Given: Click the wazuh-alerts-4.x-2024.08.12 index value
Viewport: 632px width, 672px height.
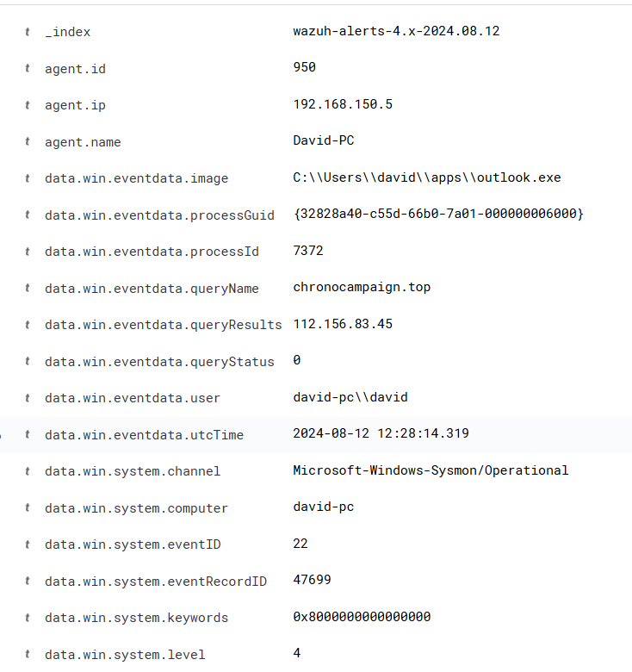Looking at the screenshot, I should coord(396,31).
